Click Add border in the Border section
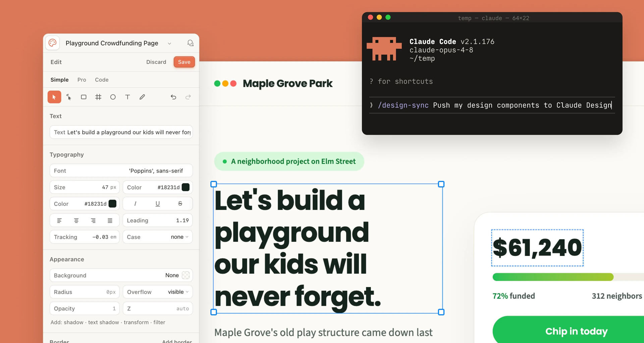Screen dimensions: 644x343 [177, 341]
